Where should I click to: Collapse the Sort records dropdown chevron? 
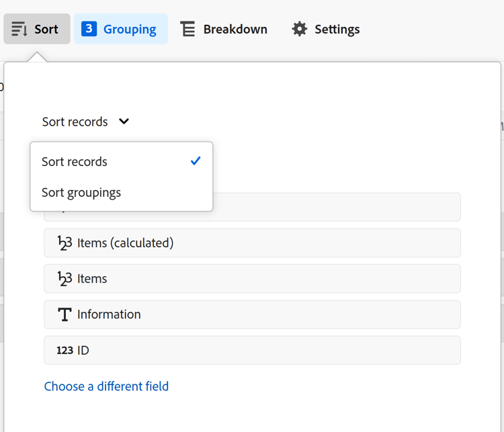tap(124, 122)
